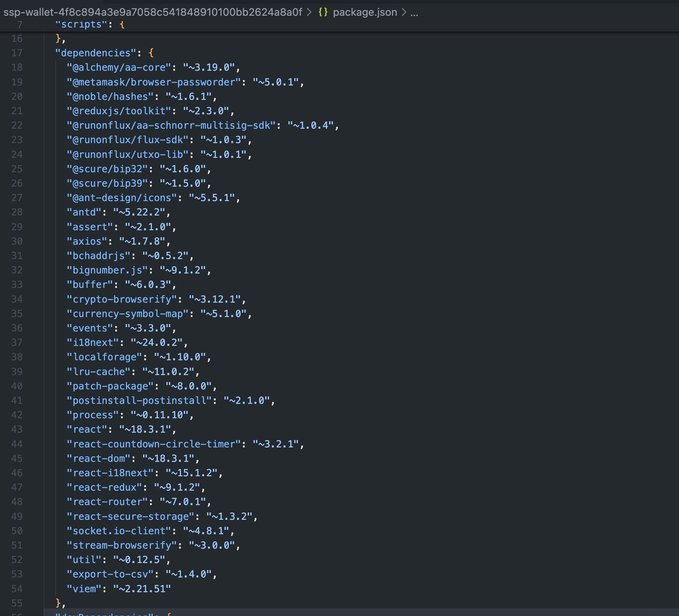Click the "react-i18next" key
Screen dimensions: 679x616
(x=111, y=473)
